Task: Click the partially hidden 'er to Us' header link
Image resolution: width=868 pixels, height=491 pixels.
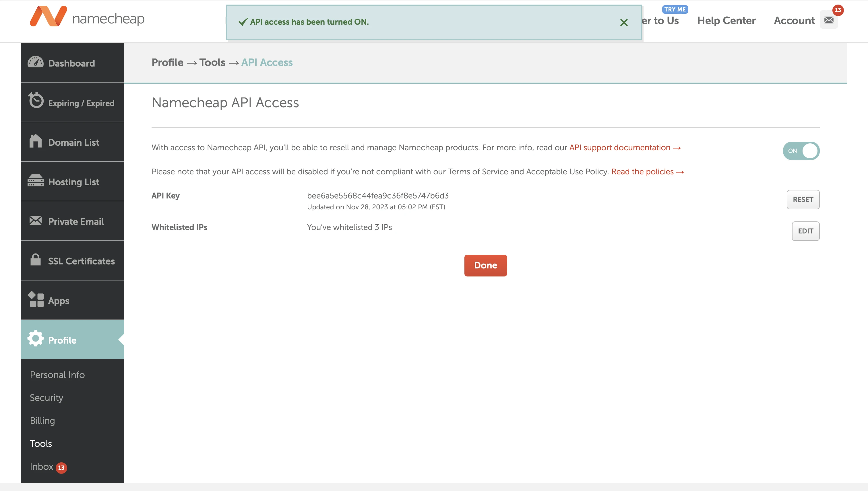Action: [x=660, y=20]
